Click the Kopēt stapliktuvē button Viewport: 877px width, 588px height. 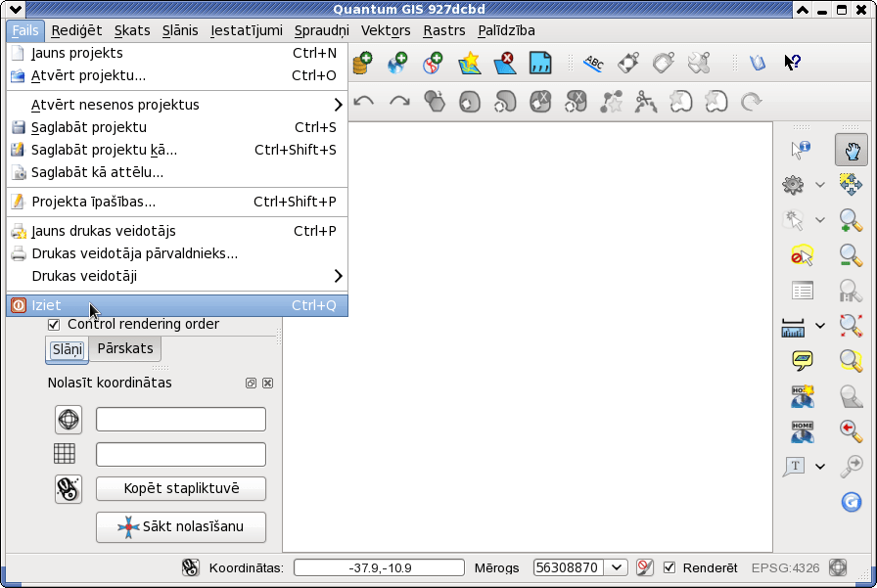click(181, 489)
